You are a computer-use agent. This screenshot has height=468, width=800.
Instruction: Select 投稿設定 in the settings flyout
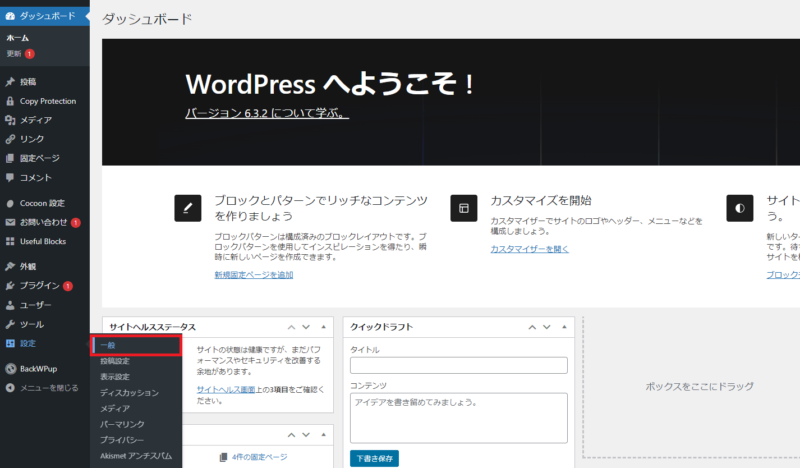tap(115, 361)
